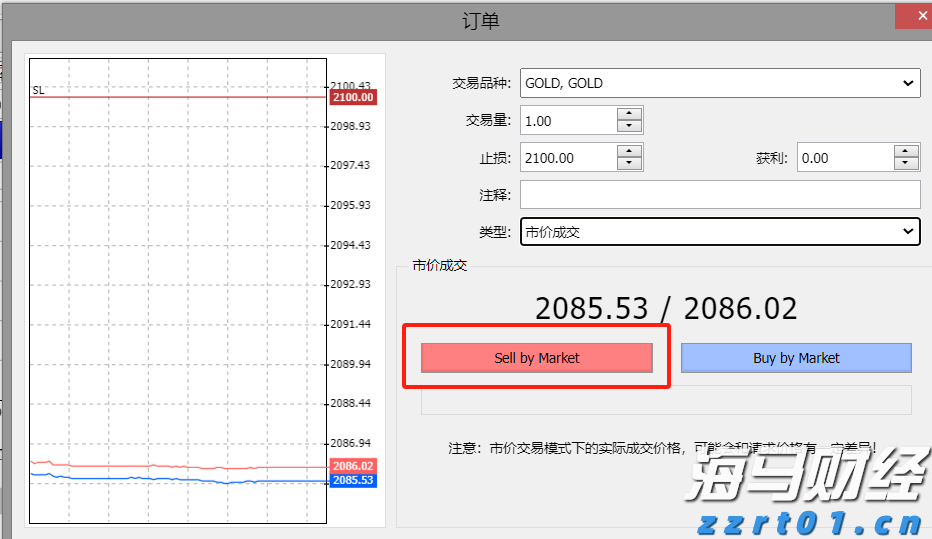The height and width of the screenshot is (539, 932).
Task: Click the 2085.53 / 2086.02 price quote
Action: point(666,309)
